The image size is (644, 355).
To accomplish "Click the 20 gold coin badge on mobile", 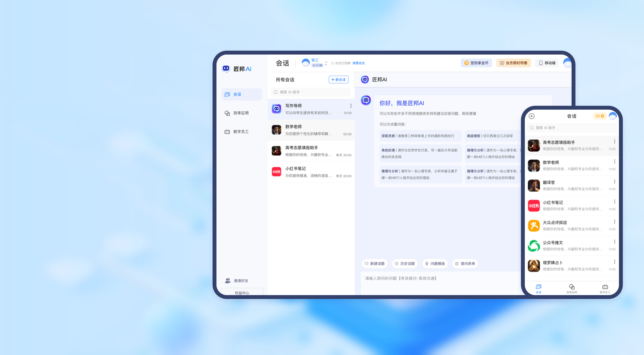I will click(x=600, y=116).
